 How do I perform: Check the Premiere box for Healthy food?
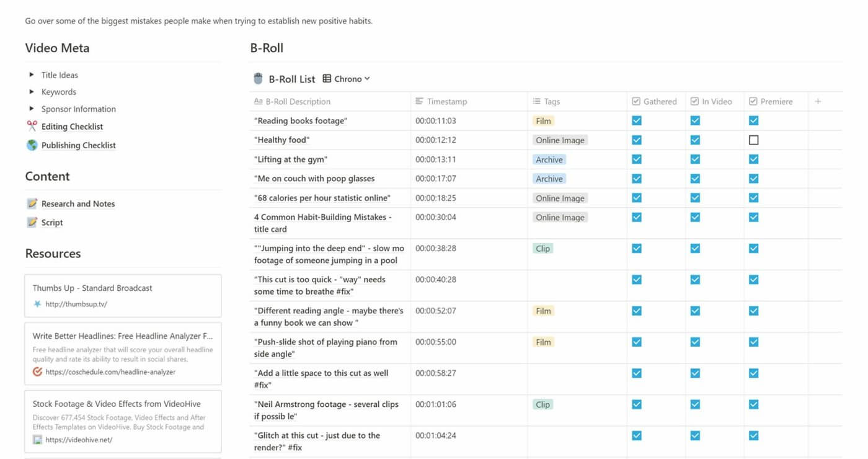(x=753, y=140)
